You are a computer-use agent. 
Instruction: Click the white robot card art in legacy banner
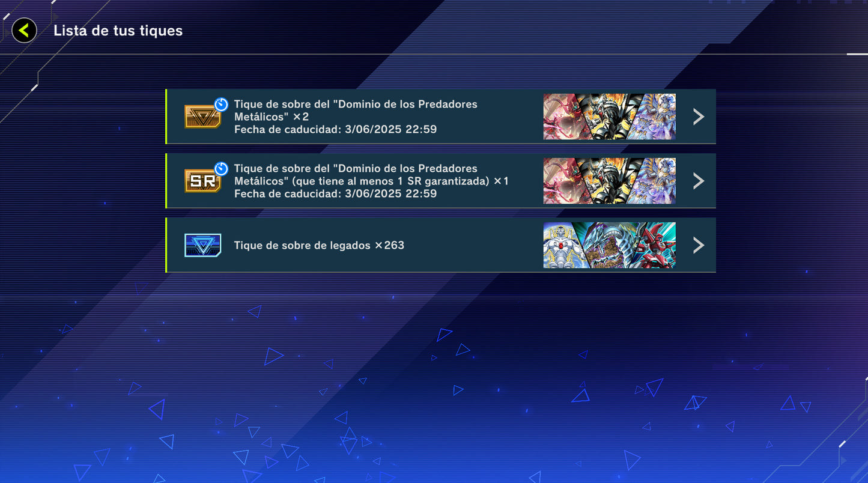(x=560, y=245)
